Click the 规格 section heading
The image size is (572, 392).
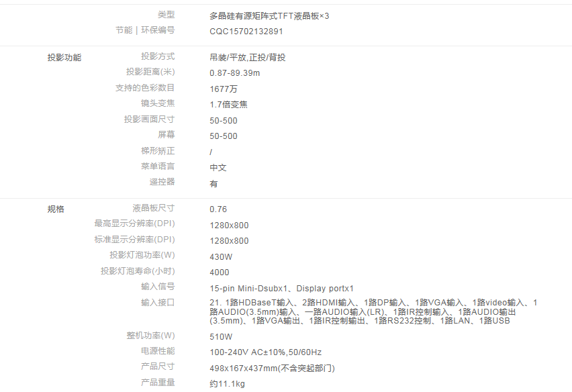pos(56,209)
